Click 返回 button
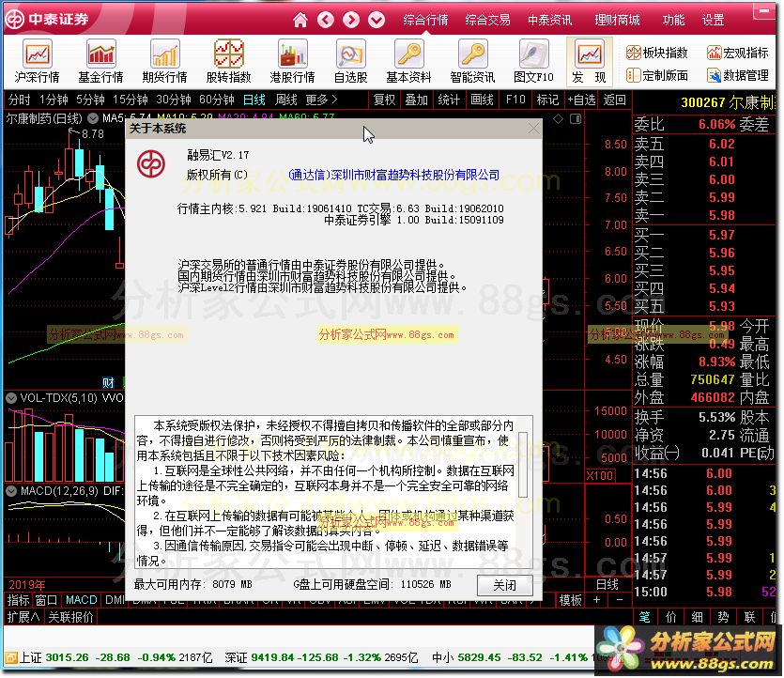Image resolution: width=784 pixels, height=678 pixels. [614, 100]
